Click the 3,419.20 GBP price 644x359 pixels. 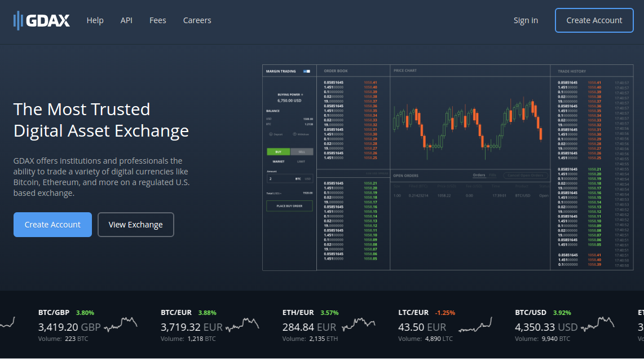69,327
